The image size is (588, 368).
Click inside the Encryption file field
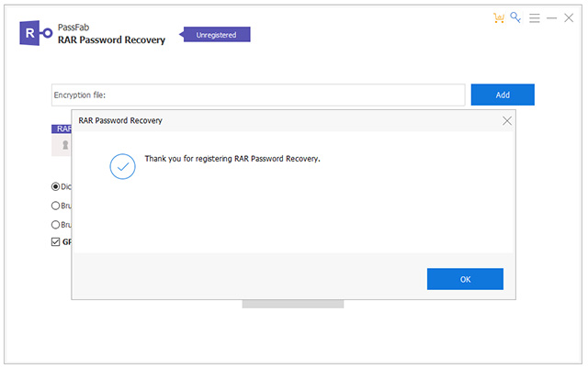click(x=258, y=95)
